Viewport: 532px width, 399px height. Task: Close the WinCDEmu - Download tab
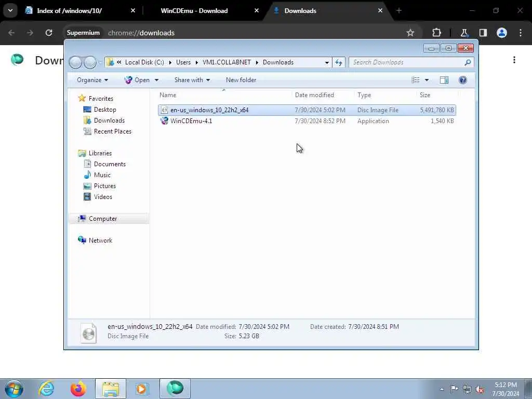point(257,10)
